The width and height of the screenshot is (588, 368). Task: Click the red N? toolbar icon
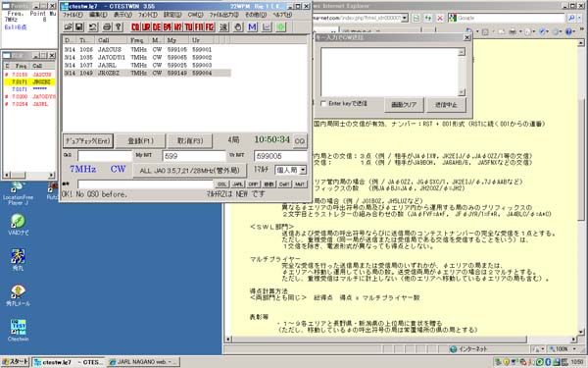tap(177, 26)
